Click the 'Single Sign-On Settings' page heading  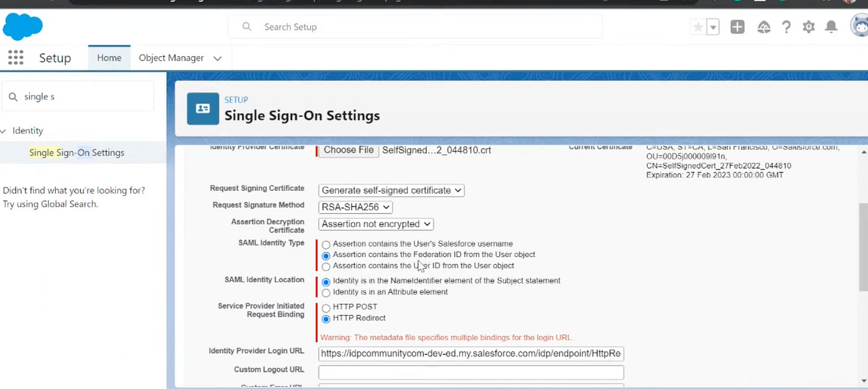click(x=302, y=116)
